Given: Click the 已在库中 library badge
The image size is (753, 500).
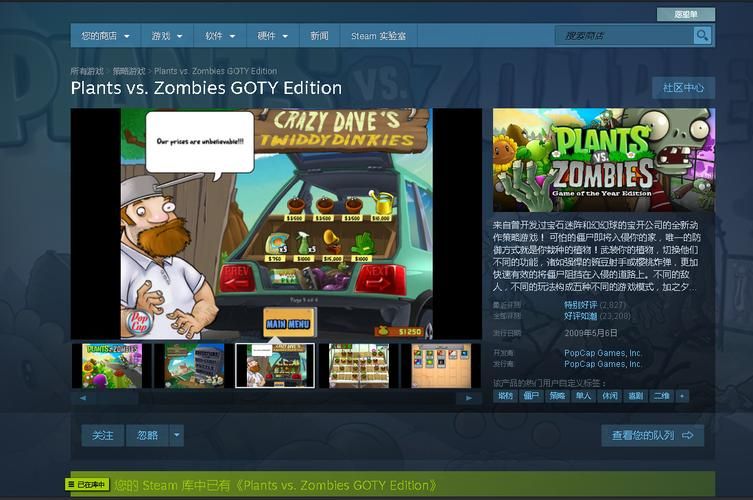Looking at the screenshot, I should click(87, 485).
